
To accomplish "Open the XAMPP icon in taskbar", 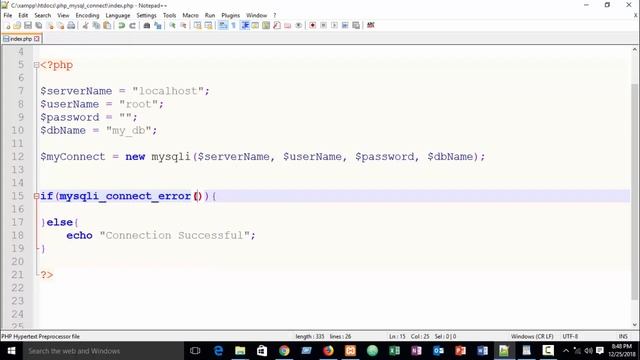I will click(350, 351).
